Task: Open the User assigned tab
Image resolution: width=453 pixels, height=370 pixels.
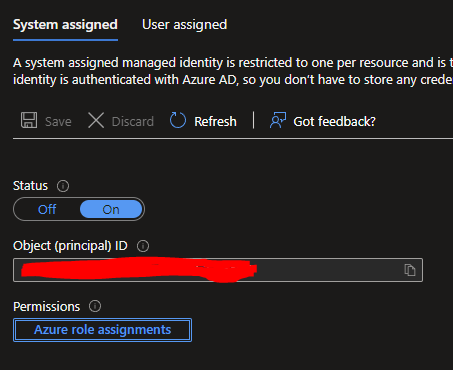Action: pos(185,25)
